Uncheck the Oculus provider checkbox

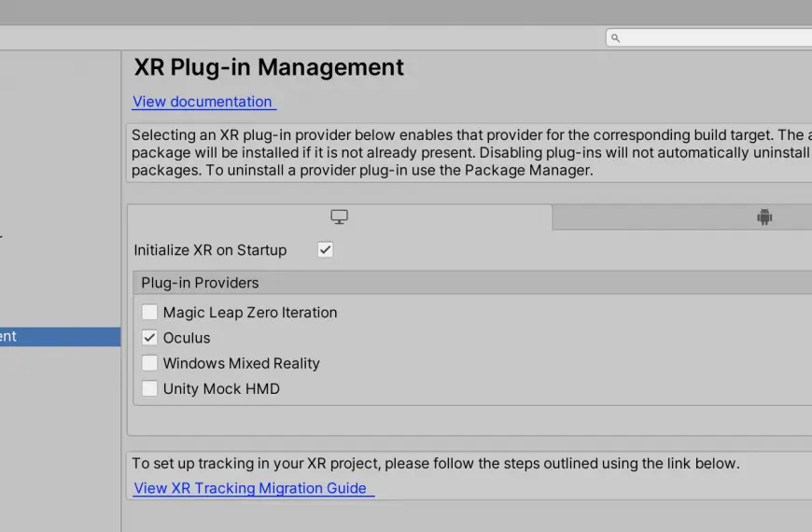point(149,338)
